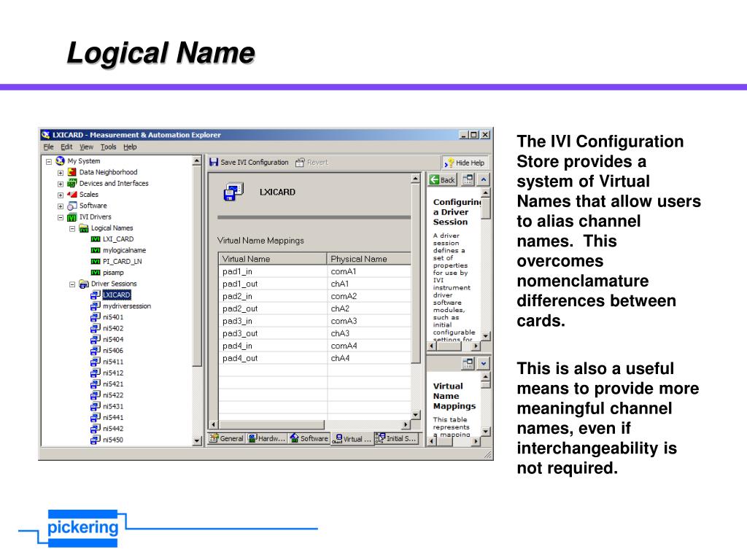747x560 pixels.
Task: Expand the lower help pane with down chevron
Action: click(x=483, y=364)
